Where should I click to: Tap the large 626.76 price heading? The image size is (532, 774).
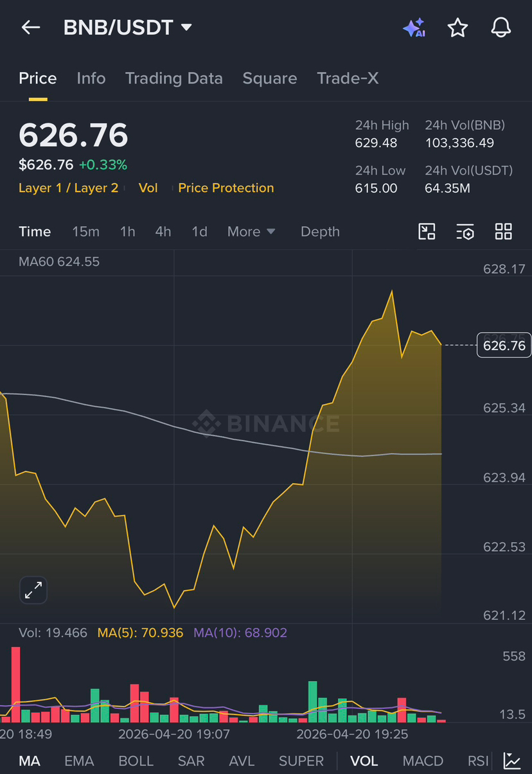pyautogui.click(x=73, y=135)
